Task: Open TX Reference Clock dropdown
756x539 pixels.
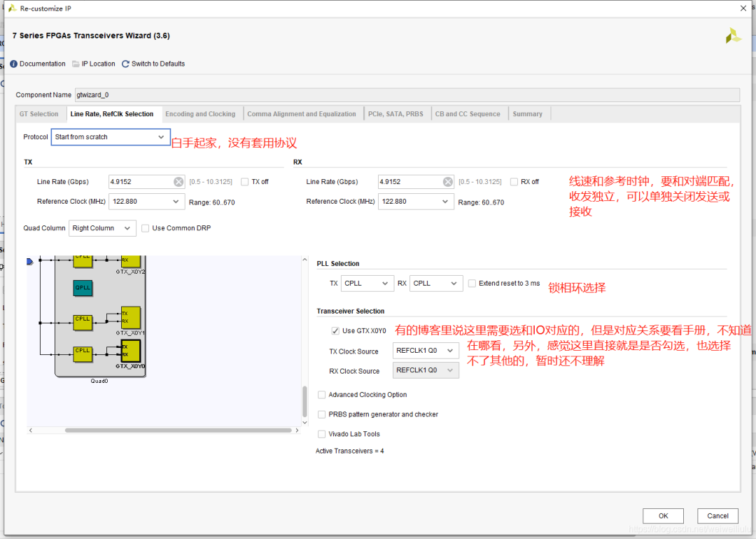Action: click(x=146, y=202)
